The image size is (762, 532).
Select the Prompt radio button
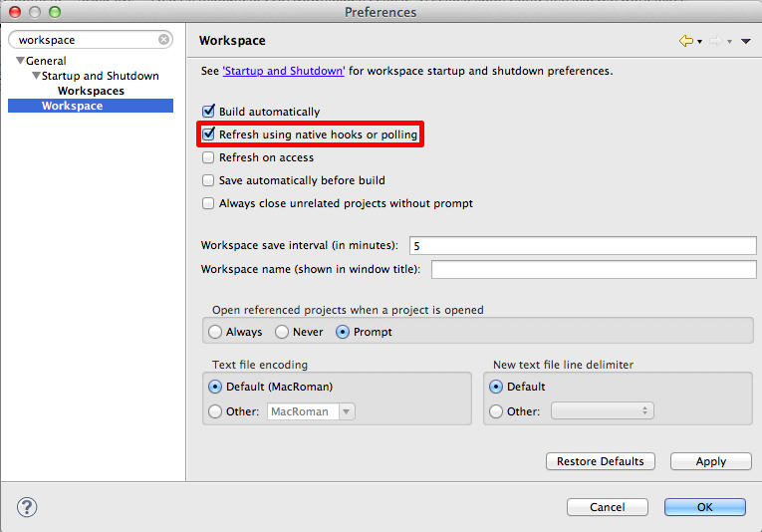pyautogui.click(x=343, y=332)
